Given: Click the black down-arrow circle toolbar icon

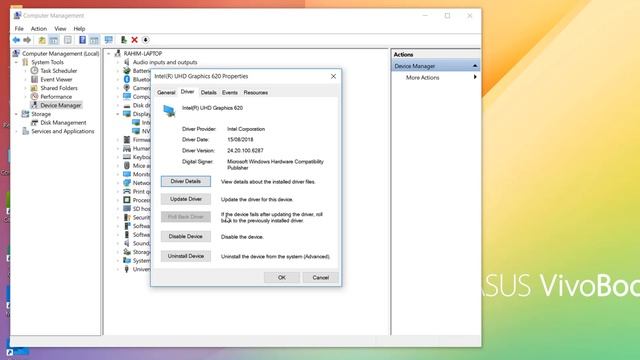Looking at the screenshot, I should pyautogui.click(x=145, y=40).
